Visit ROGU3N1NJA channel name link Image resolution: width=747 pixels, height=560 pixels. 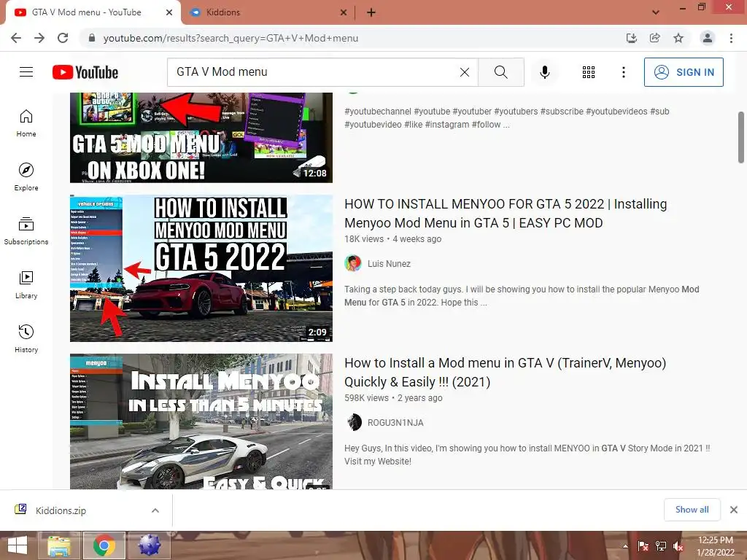coord(395,422)
